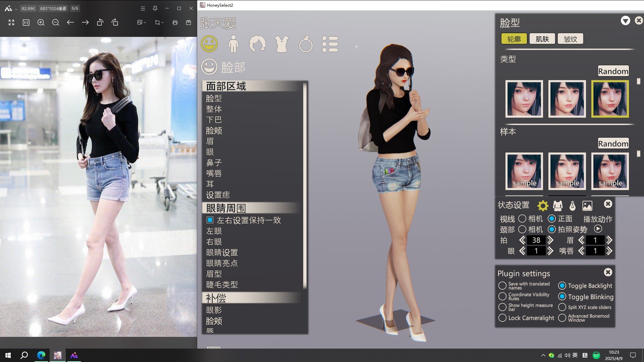644x362 pixels.
Task: Increase pose number with right chevron
Action: coord(550,240)
